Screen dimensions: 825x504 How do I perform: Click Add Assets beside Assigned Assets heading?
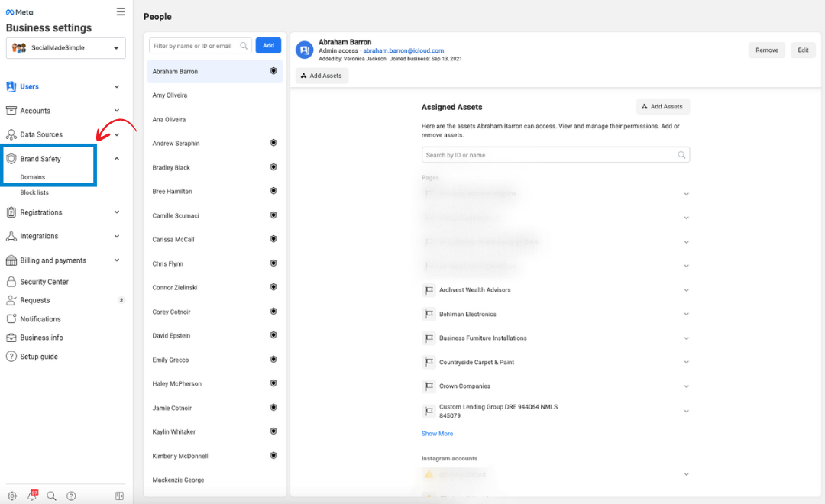click(x=663, y=106)
